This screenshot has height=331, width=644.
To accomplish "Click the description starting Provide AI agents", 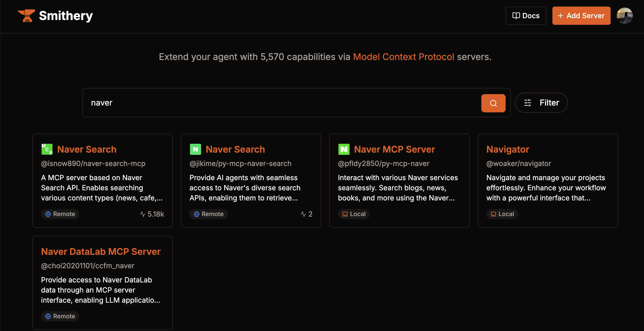I will (x=245, y=188).
